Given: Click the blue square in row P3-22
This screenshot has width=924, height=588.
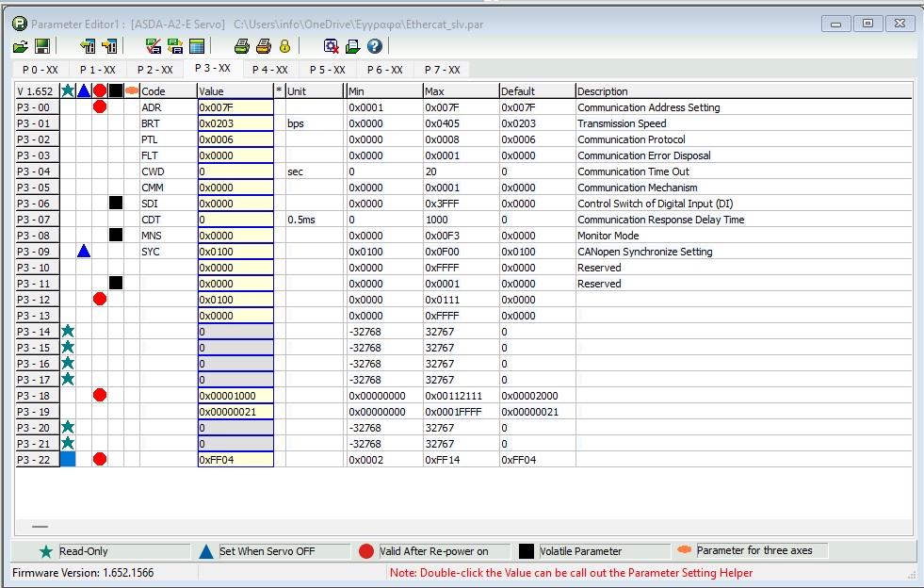Looking at the screenshot, I should click(x=68, y=460).
